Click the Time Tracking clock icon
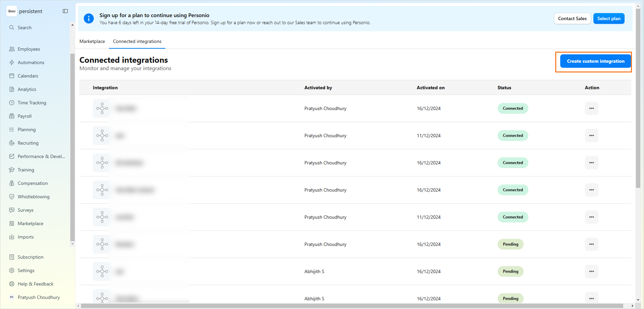Image resolution: width=644 pixels, height=309 pixels. pos(12,103)
